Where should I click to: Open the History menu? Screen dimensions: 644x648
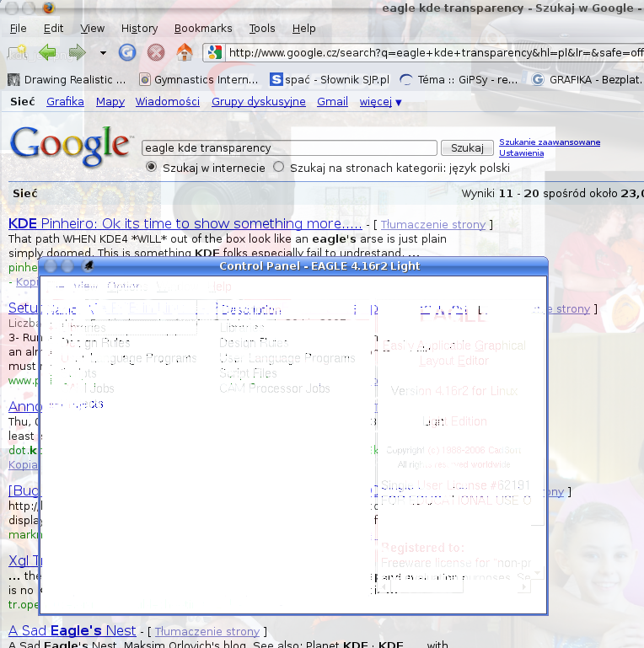pyautogui.click(x=139, y=29)
